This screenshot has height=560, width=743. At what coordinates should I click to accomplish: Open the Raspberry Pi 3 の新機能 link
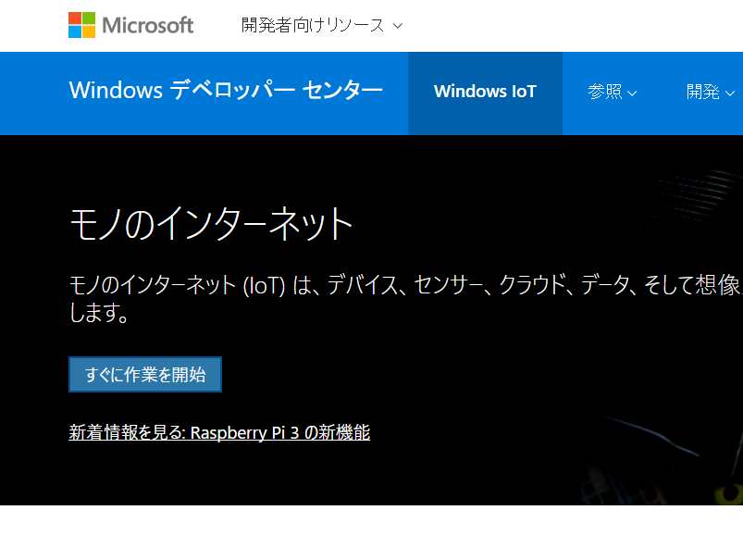point(219,432)
